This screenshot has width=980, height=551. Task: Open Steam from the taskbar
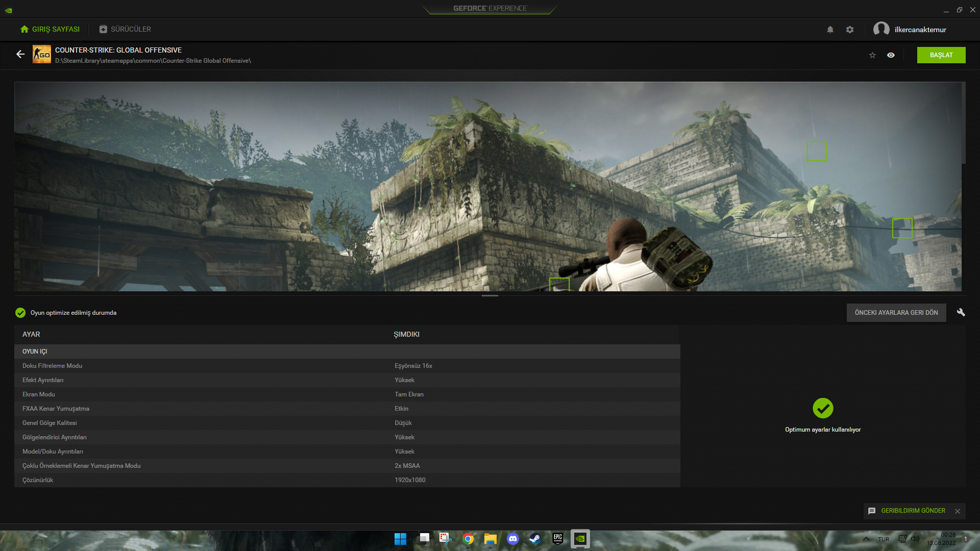pyautogui.click(x=535, y=539)
